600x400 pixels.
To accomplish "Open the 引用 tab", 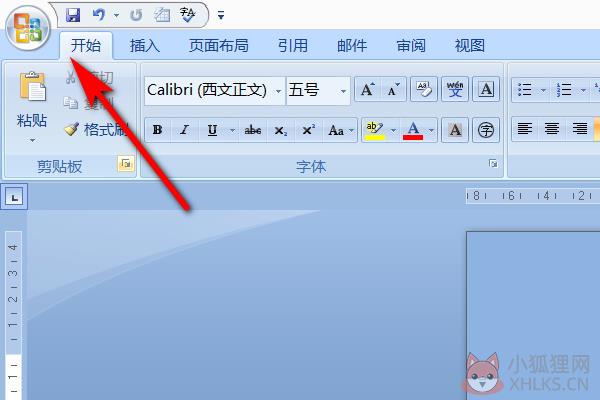I will pyautogui.click(x=293, y=46).
